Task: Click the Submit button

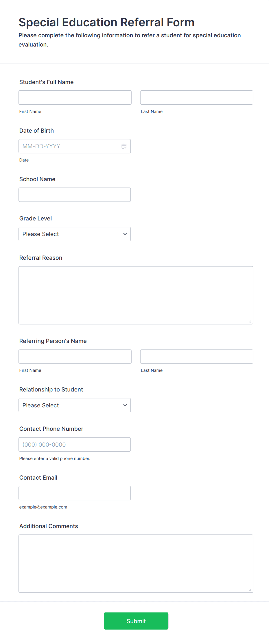Action: pos(136,621)
